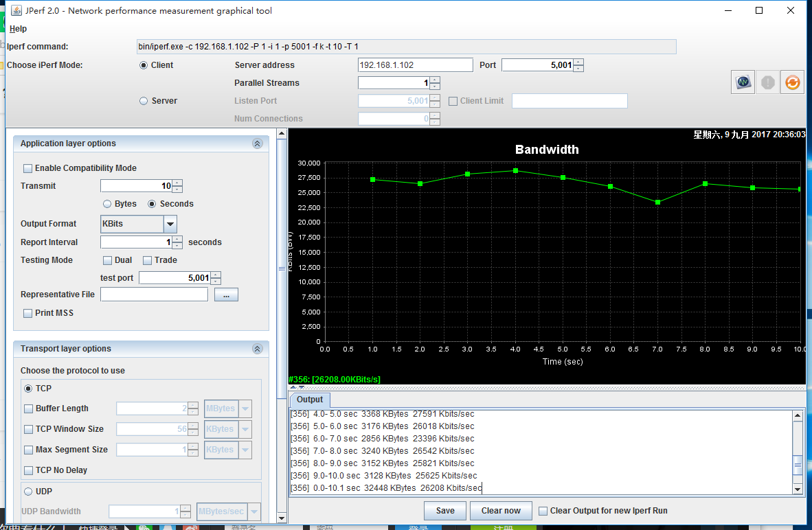Select Bytes as transmit unit
This screenshot has height=530, width=812.
point(107,204)
